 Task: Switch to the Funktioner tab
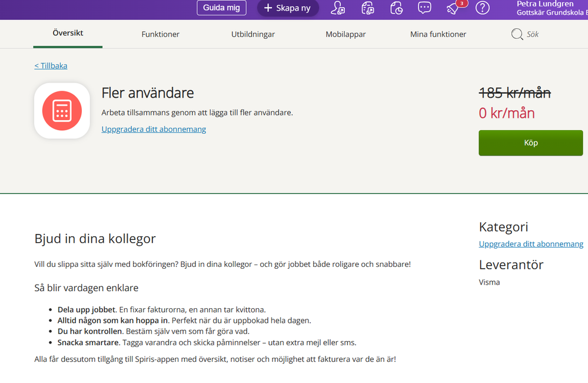pyautogui.click(x=160, y=34)
